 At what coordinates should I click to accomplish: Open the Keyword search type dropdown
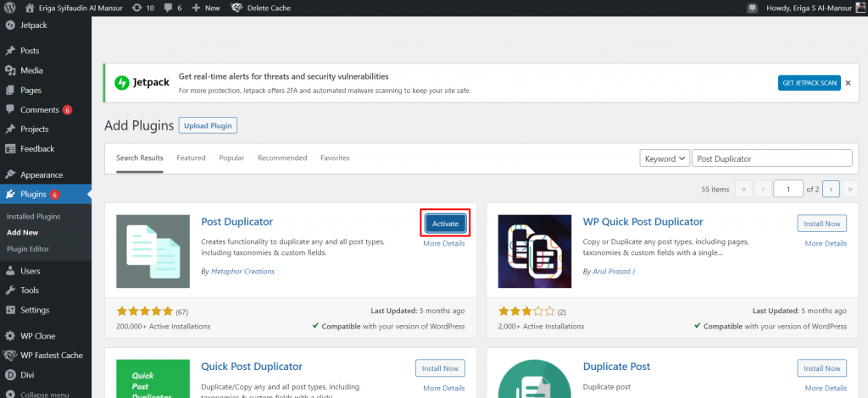click(x=665, y=158)
